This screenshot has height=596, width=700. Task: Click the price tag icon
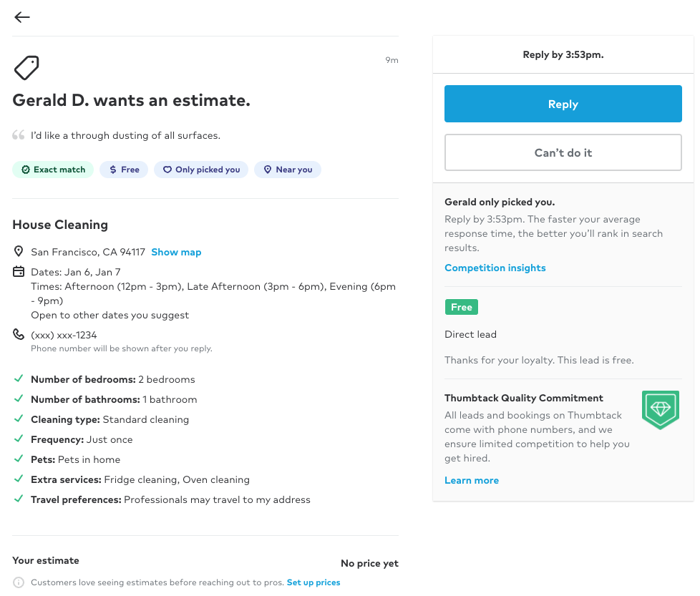pos(26,68)
